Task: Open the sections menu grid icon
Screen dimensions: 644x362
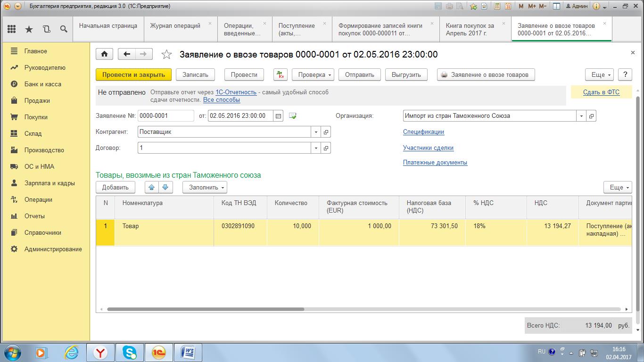Action: click(x=11, y=29)
